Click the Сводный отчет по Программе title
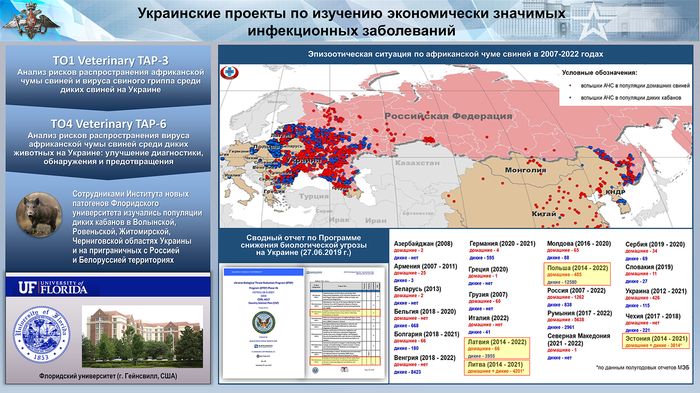Viewport: 700px width, 393px height. (304, 245)
